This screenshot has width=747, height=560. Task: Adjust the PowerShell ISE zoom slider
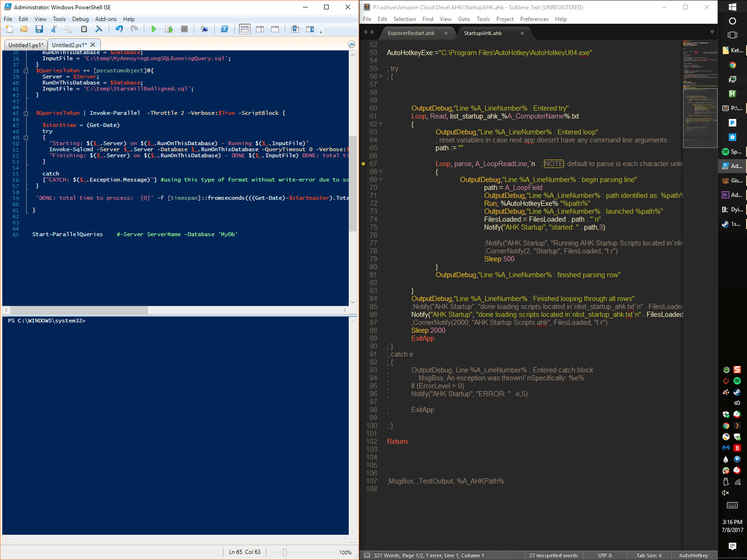click(284, 552)
